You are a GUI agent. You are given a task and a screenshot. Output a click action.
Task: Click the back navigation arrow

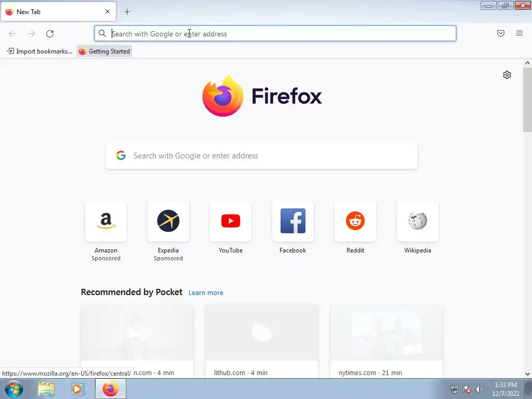[12, 34]
